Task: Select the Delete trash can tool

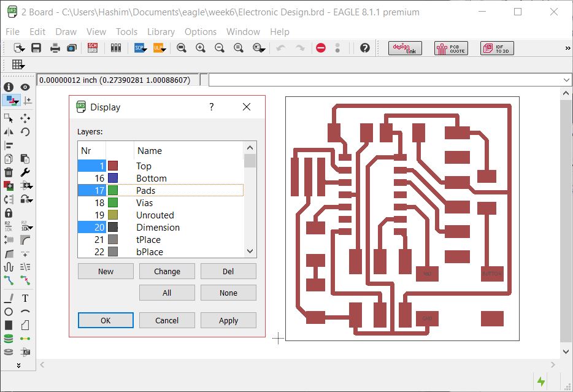Action: (9, 172)
